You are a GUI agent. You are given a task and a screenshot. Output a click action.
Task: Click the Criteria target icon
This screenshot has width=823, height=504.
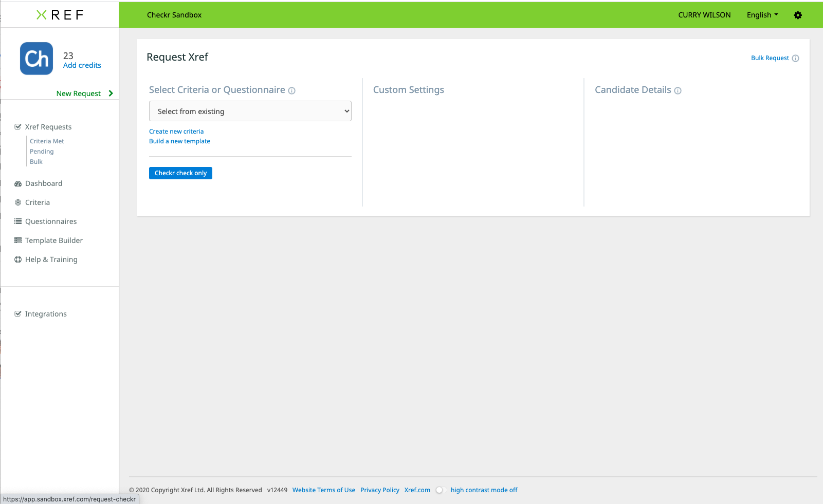tap(18, 202)
